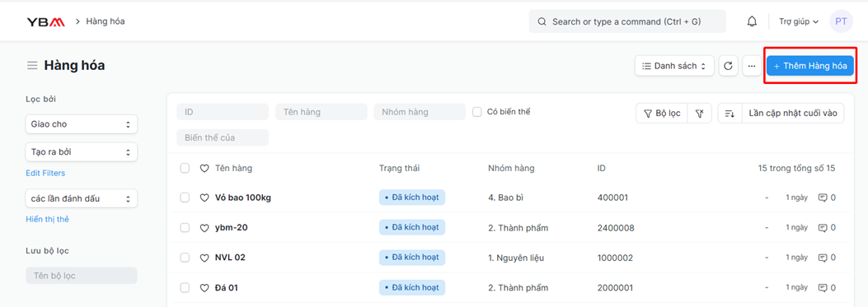
Task: Click the refresh list icon
Action: click(729, 66)
